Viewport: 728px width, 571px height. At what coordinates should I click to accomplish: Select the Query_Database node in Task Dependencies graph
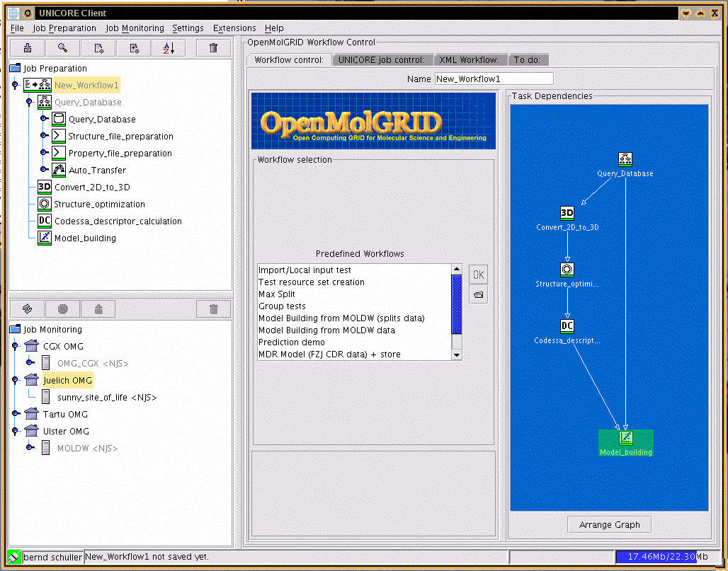(625, 165)
